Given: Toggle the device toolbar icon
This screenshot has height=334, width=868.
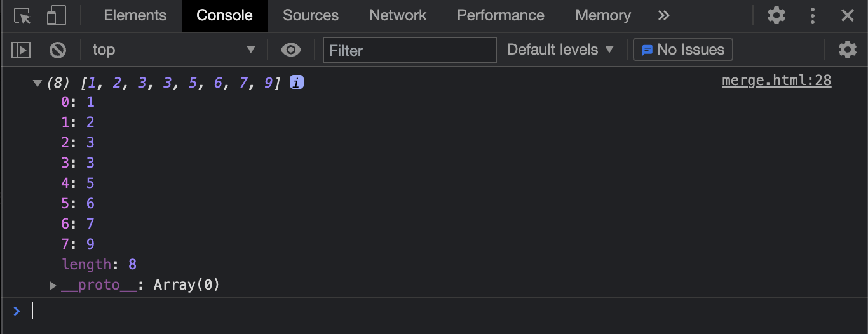Looking at the screenshot, I should click(x=57, y=16).
